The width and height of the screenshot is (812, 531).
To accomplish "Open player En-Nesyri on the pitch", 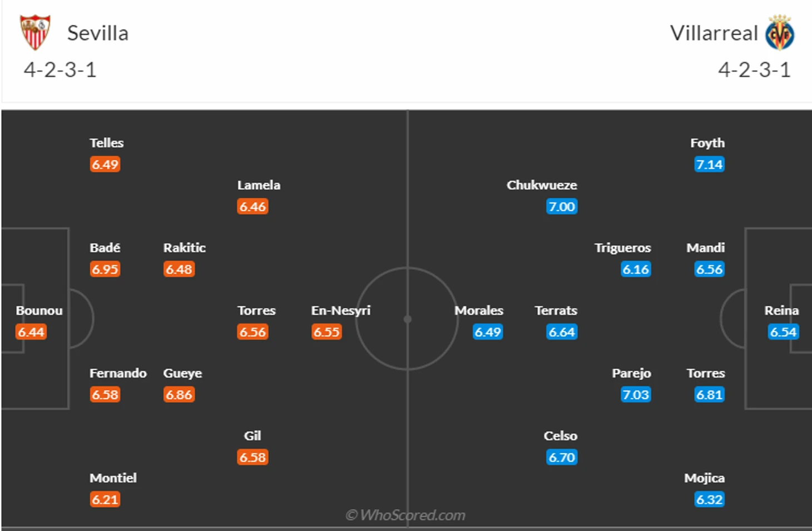I will 340,310.
